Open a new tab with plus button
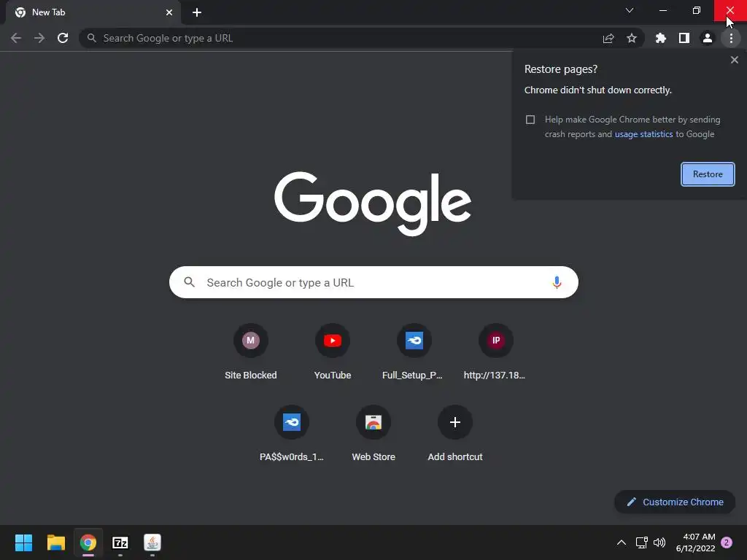The height and width of the screenshot is (560, 747). pos(197,12)
